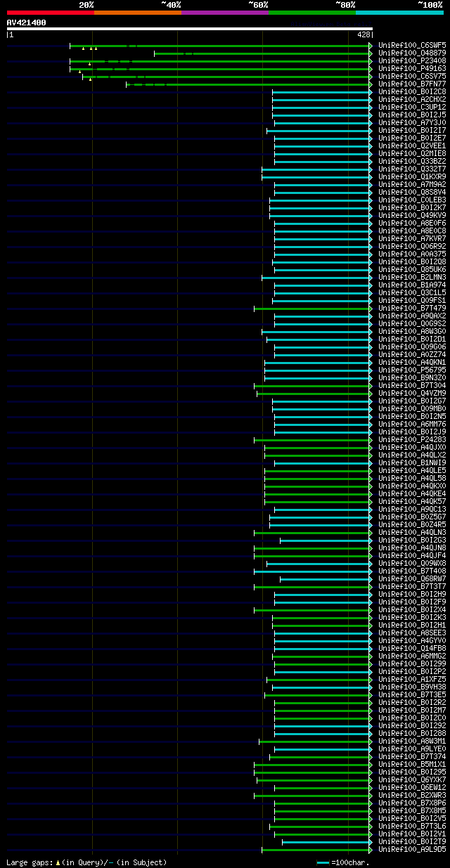450x868 pixels.
Task: Select the UniRef100_Q49KV9 label
Action: (412, 215)
